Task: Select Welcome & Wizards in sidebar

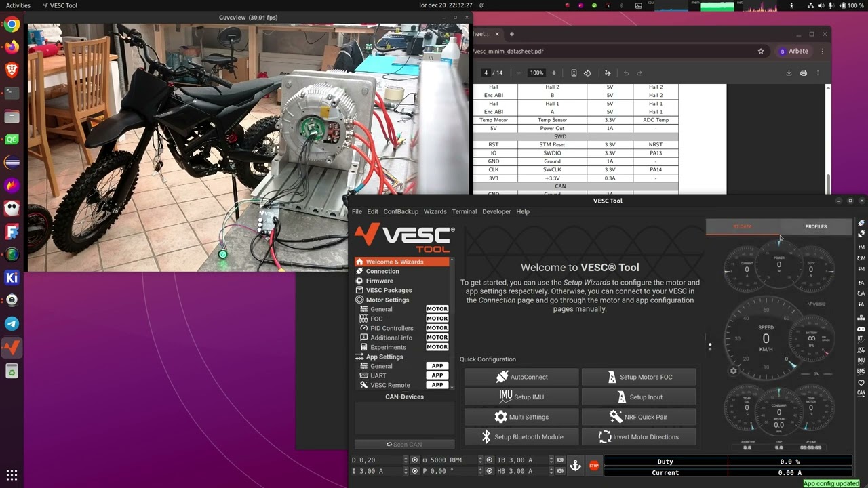Action: [401, 262]
